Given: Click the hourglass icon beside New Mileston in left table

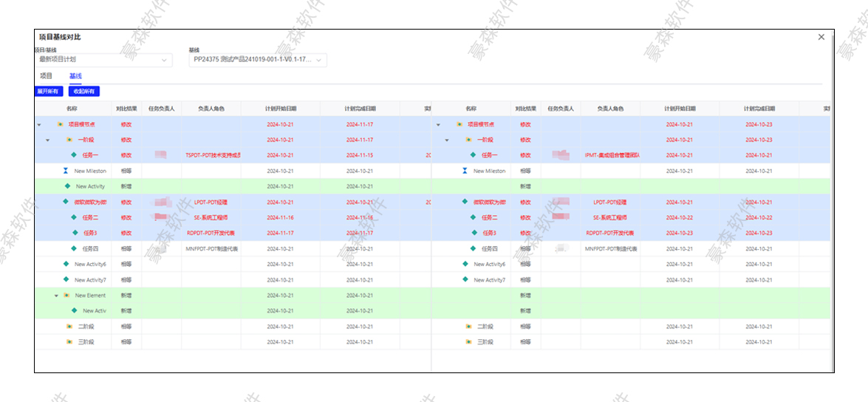Looking at the screenshot, I should point(66,171).
